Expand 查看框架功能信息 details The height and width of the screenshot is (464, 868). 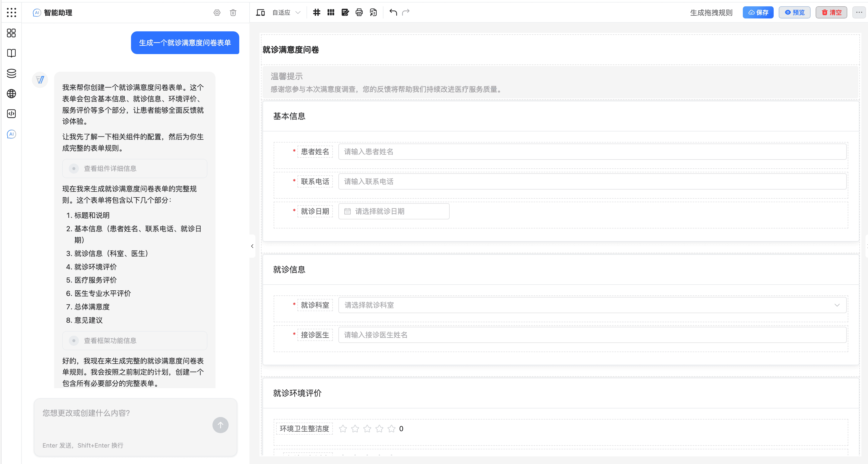[x=135, y=340]
